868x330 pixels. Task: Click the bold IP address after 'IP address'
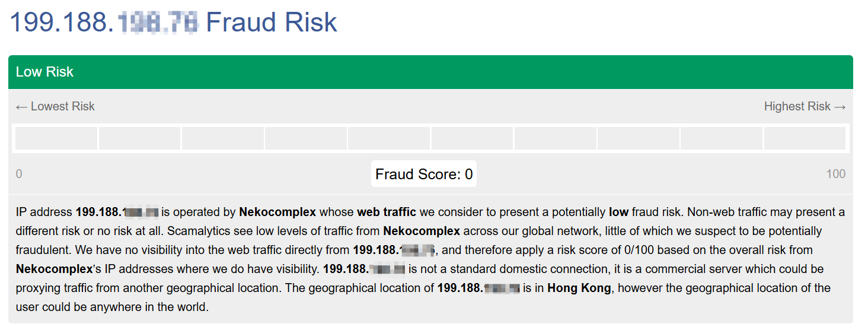click(x=117, y=212)
